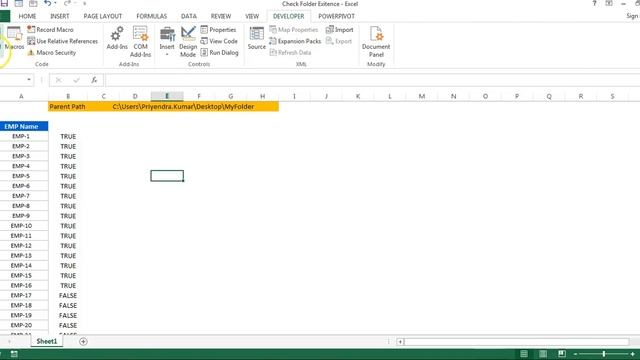640x360 pixels.
Task: Expand the Name Box dropdown
Action: pos(29,80)
